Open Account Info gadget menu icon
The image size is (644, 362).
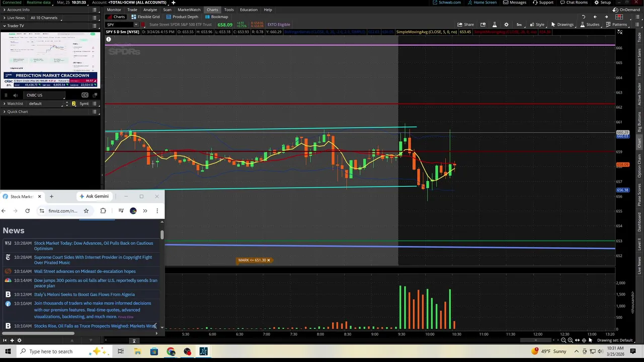point(95,10)
